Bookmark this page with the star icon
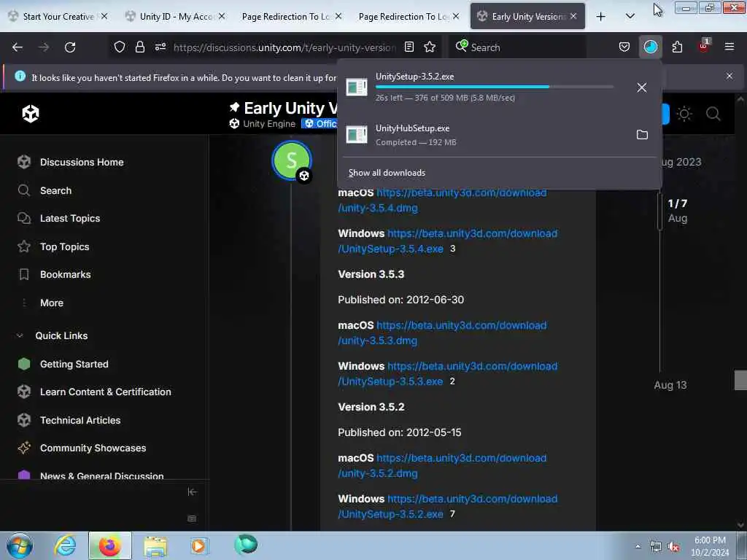The height and width of the screenshot is (560, 747). [x=430, y=47]
